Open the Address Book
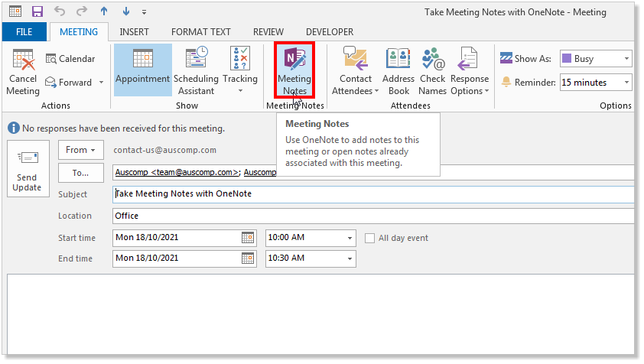 [398, 71]
